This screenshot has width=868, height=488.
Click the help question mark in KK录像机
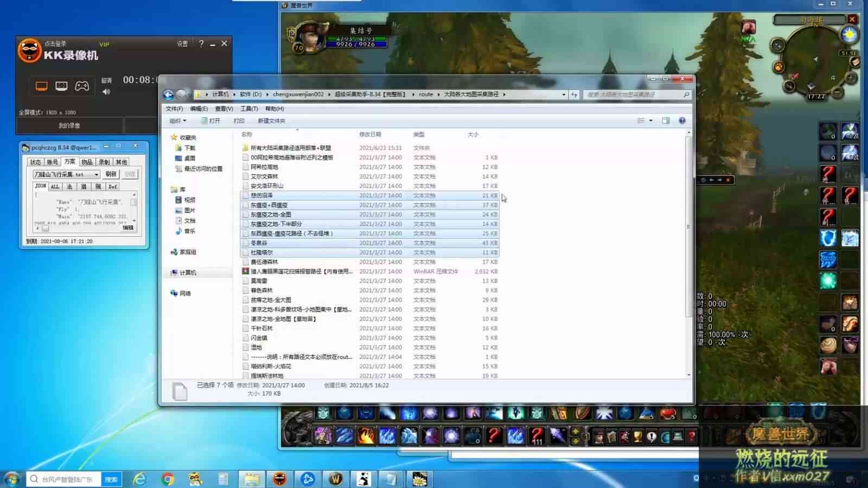coord(201,43)
